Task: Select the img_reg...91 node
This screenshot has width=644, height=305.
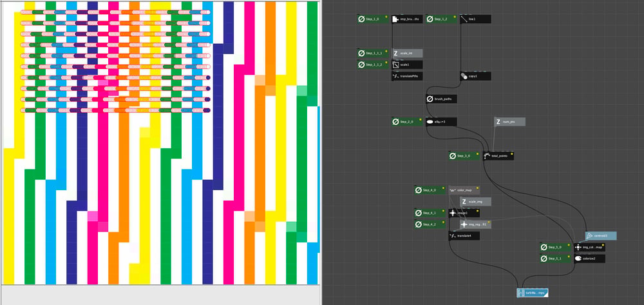Action: [475, 224]
